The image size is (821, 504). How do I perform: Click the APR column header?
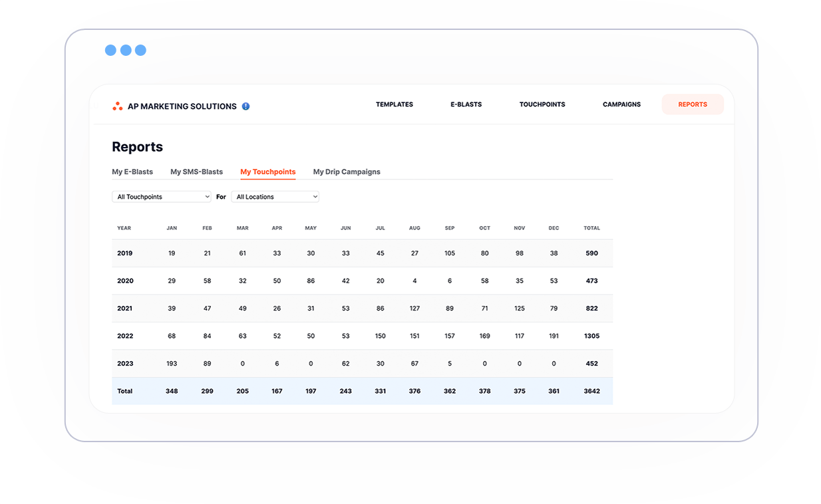(x=277, y=228)
